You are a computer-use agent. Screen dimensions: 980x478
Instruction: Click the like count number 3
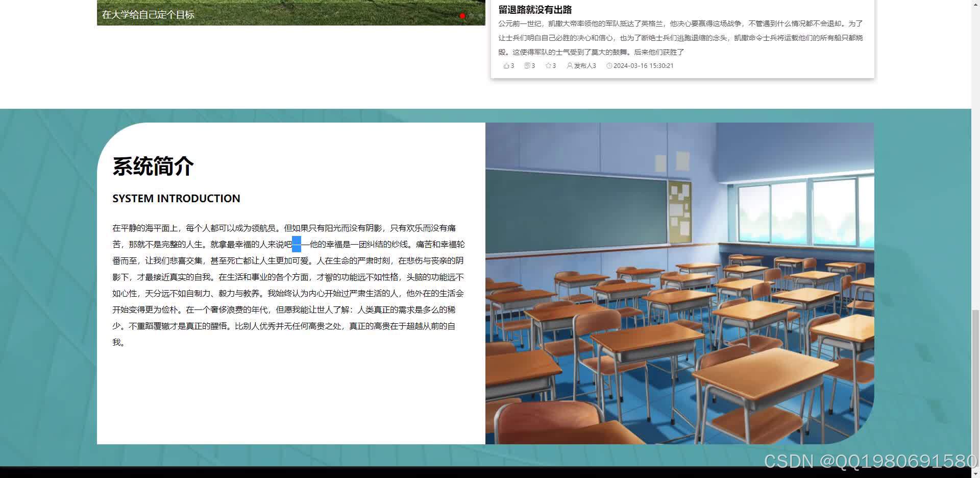(x=511, y=65)
